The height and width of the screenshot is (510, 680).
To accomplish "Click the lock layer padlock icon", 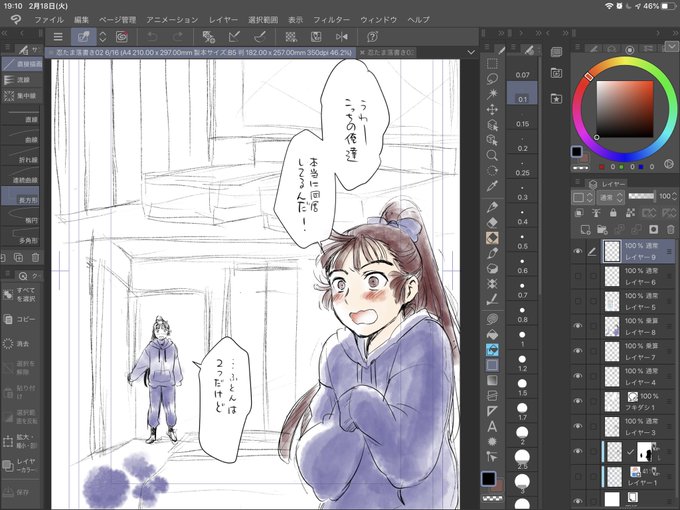I will click(x=613, y=212).
